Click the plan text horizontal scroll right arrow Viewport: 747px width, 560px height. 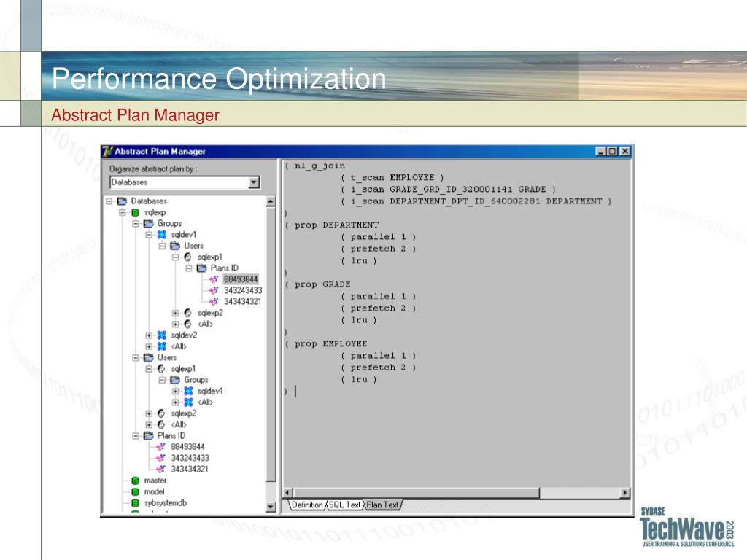[625, 493]
